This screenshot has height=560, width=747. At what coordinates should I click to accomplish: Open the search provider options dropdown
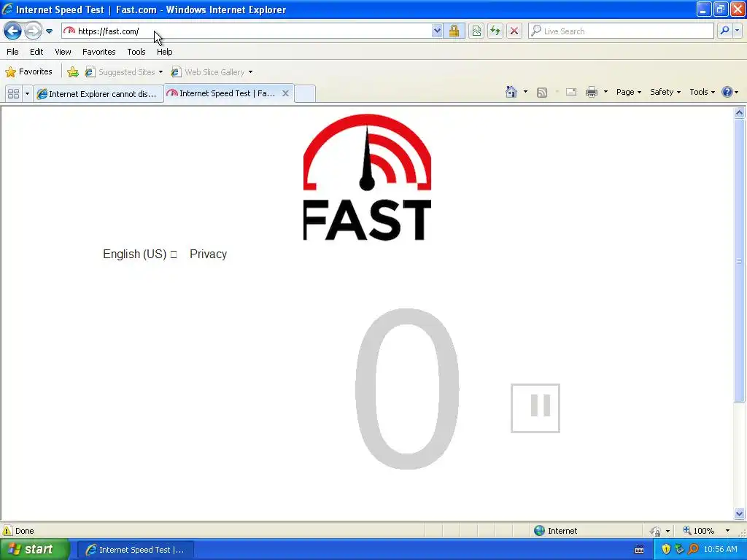(737, 31)
